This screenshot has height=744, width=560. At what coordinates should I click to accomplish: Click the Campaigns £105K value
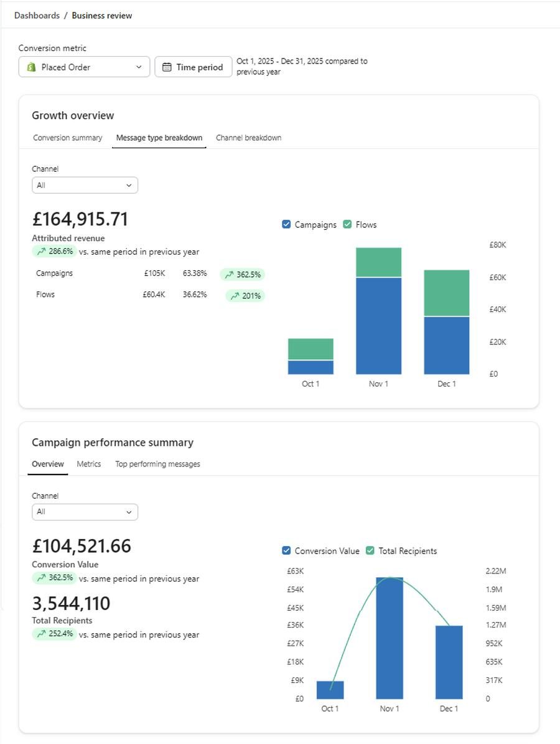coord(154,273)
